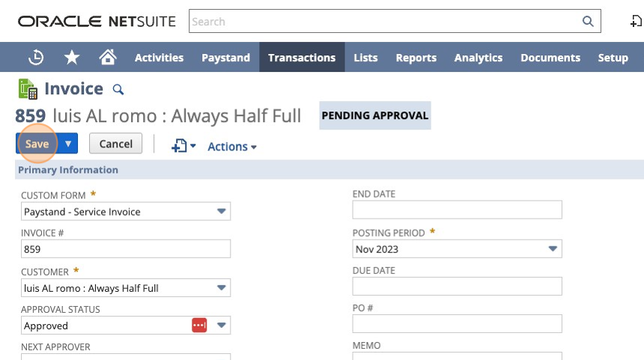Open the Actions dropdown
This screenshot has width=644, height=360.
232,147
